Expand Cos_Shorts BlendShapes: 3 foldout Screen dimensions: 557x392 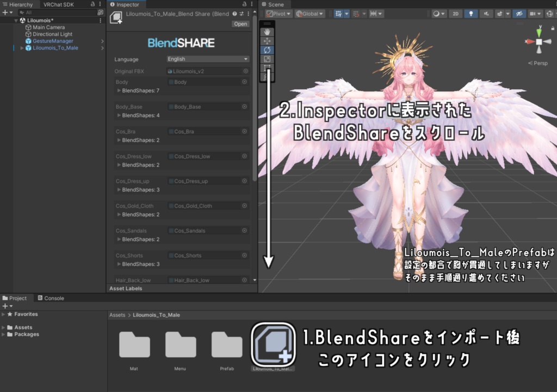119,264
